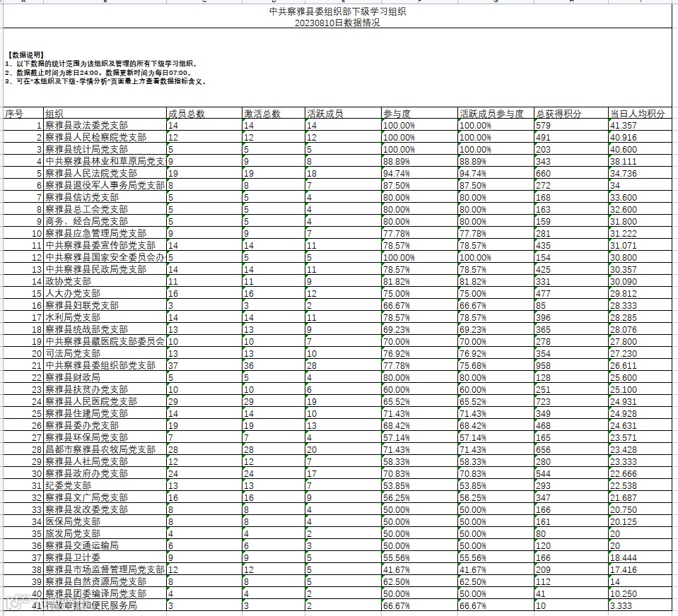Viewport: 678px width, 616px height.
Task: Select the cell 医保局党支部
Action: [105, 522]
